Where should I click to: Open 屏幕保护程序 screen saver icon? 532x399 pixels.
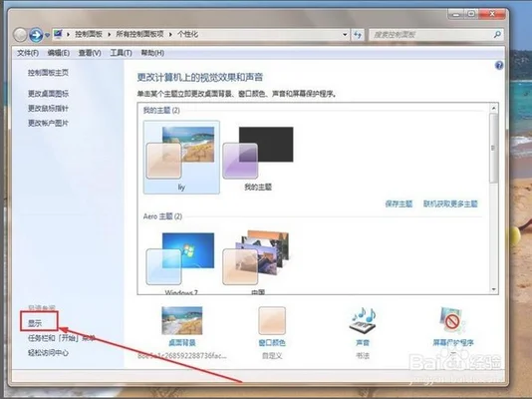coord(452,320)
